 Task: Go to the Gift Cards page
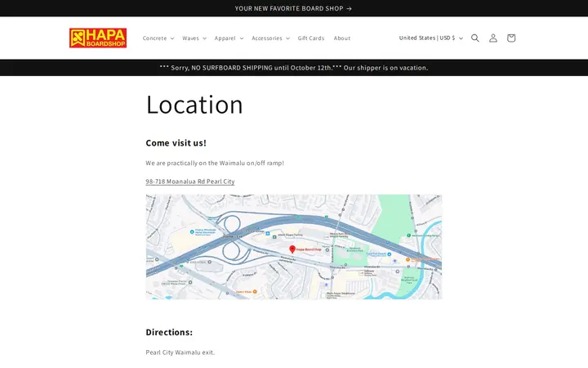pos(311,38)
